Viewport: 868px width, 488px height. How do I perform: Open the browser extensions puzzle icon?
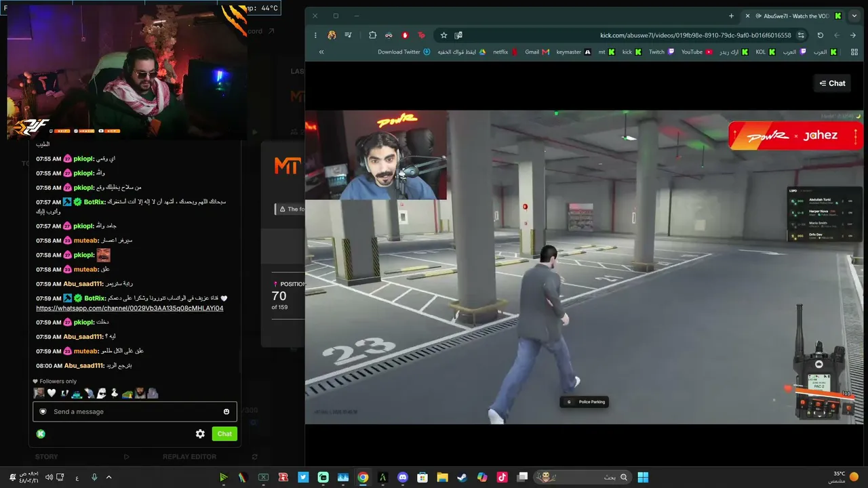tap(372, 35)
